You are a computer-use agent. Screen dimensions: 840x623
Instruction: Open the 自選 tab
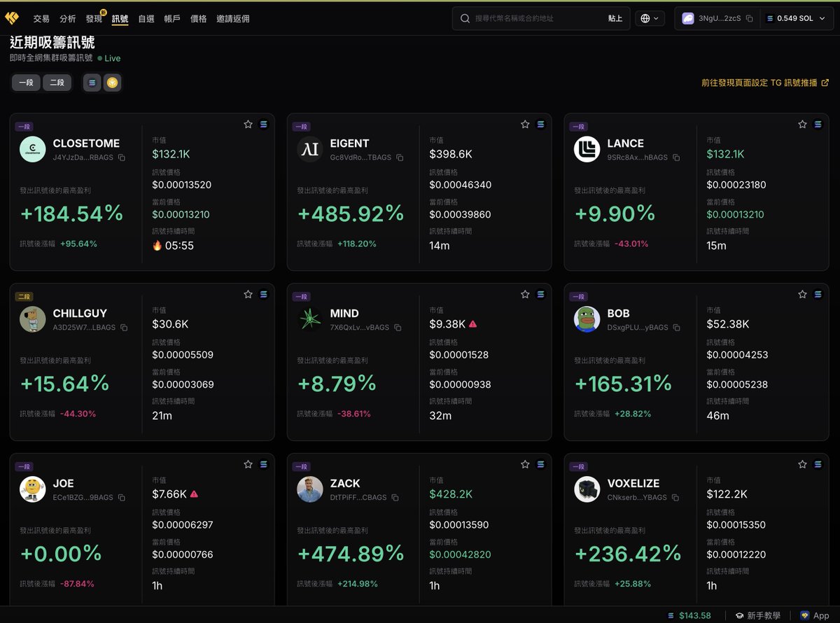pyautogui.click(x=146, y=19)
